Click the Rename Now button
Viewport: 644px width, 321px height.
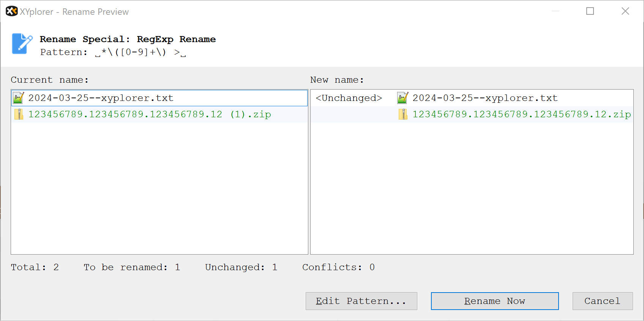495,301
